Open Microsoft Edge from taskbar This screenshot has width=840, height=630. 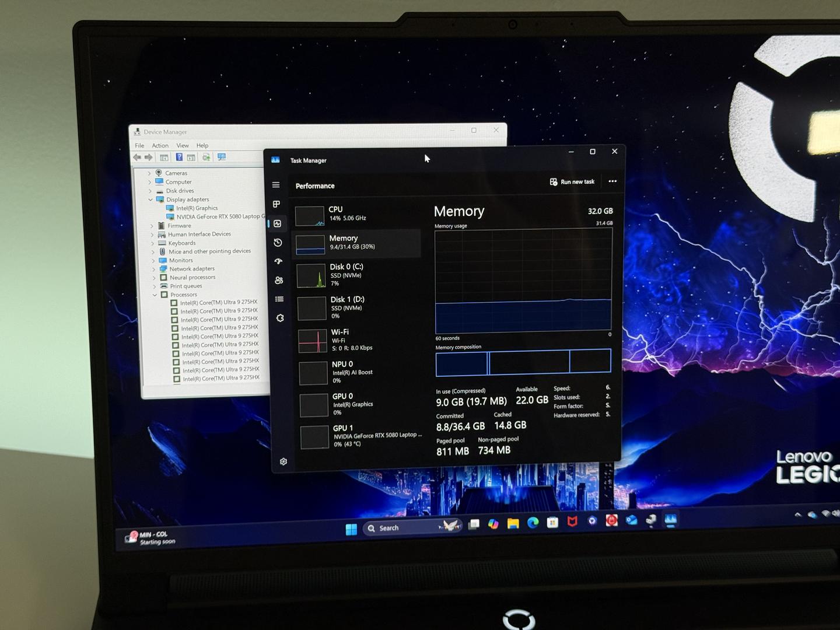tap(533, 523)
